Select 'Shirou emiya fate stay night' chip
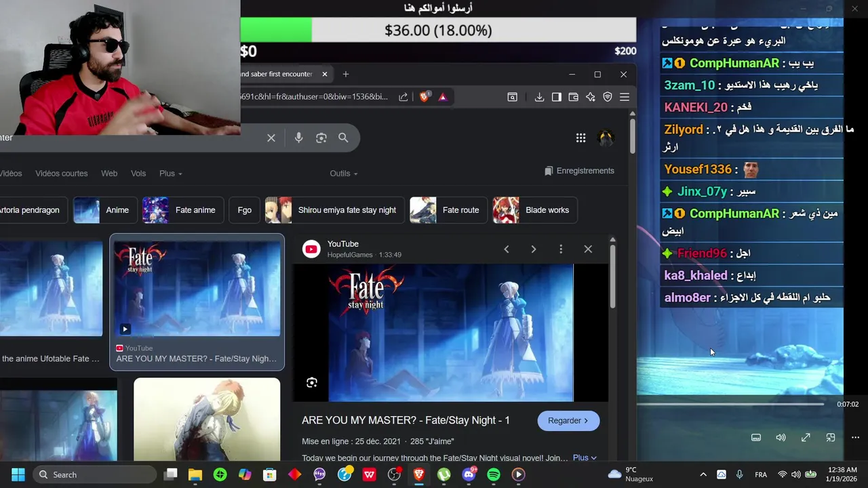This screenshot has height=488, width=868. [x=335, y=210]
